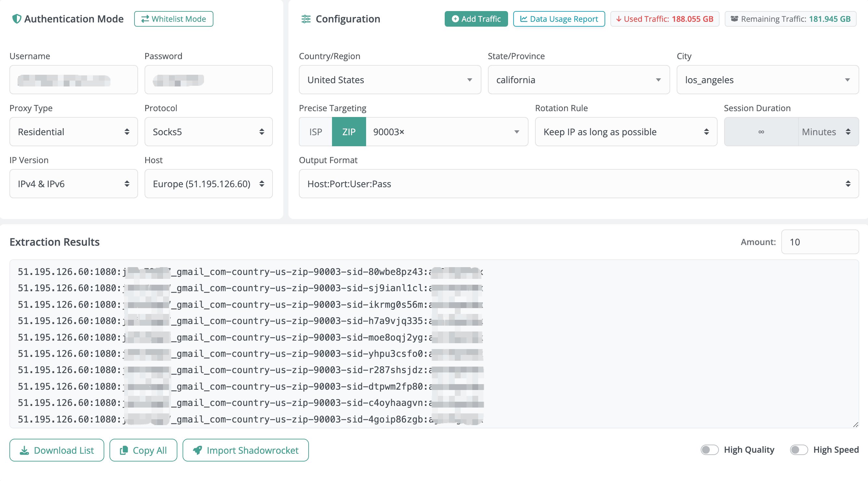Click the result line with sid-yhpu3csfo0
Viewport: 868px width, 481px height.
pyautogui.click(x=251, y=353)
